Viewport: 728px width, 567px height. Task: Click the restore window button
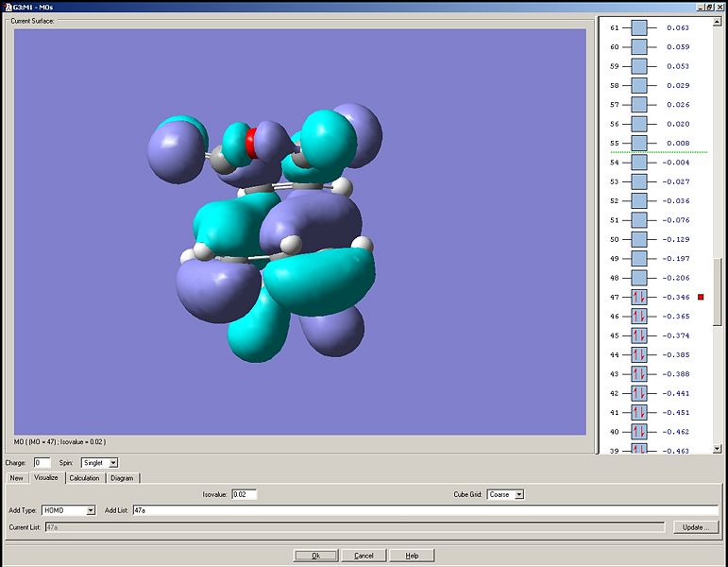pos(709,7)
